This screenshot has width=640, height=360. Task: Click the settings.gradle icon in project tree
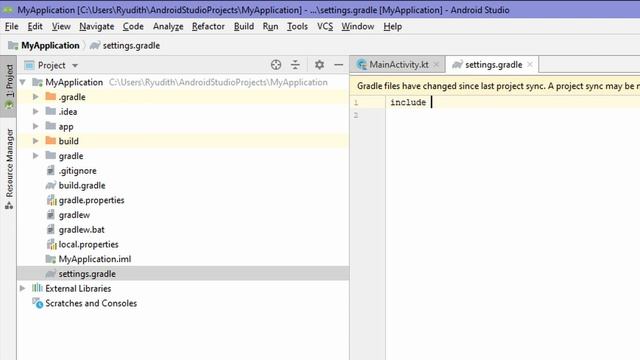(x=51, y=273)
